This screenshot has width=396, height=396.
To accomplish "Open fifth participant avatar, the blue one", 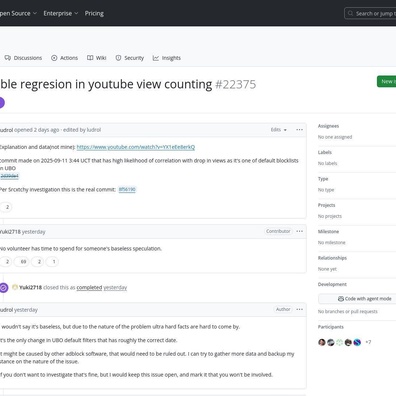I will pyautogui.click(x=357, y=342).
